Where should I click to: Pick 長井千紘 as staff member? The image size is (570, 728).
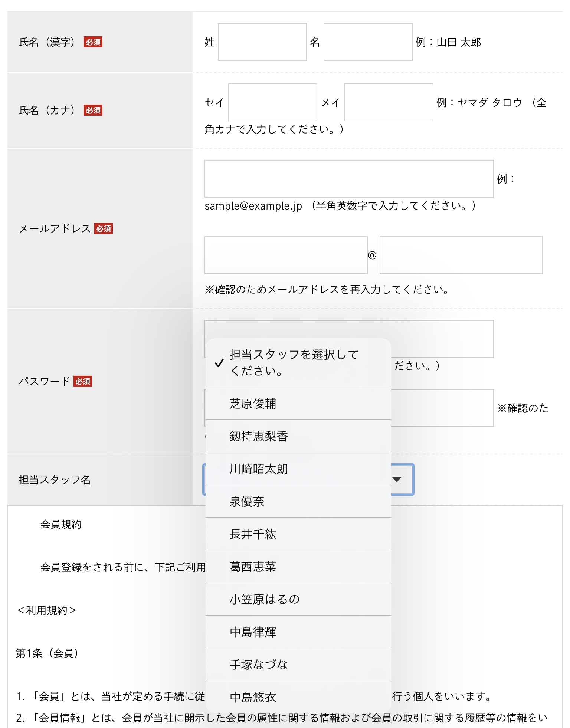(x=298, y=534)
